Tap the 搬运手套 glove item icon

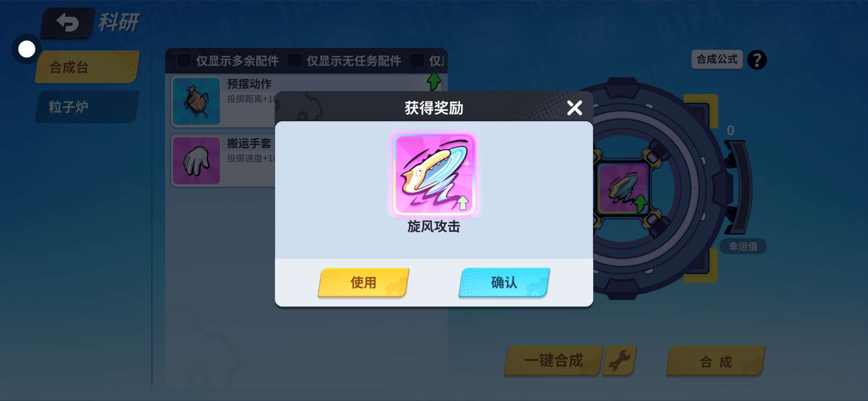coord(196,160)
